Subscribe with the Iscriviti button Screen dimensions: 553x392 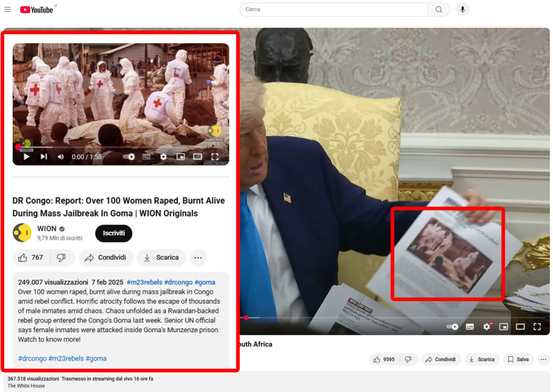pos(113,233)
